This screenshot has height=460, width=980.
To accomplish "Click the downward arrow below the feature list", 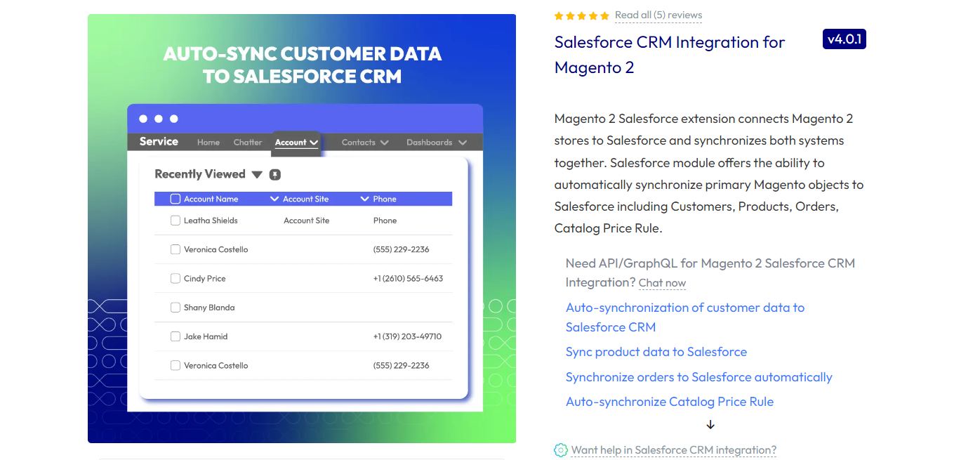I will (x=710, y=424).
